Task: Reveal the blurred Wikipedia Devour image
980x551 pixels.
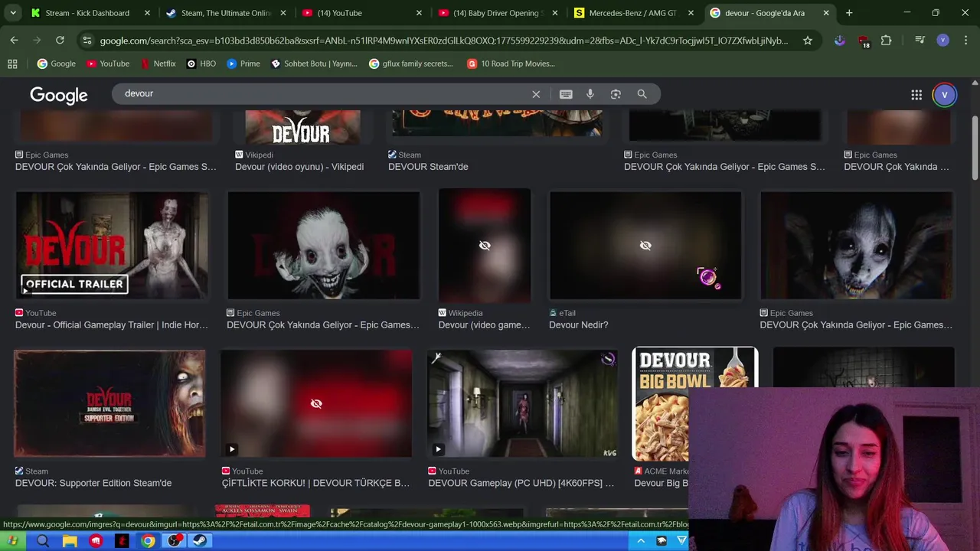Action: (x=485, y=246)
